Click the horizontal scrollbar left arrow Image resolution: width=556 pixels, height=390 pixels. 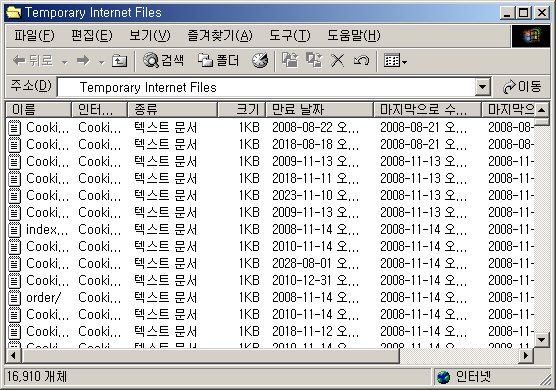(x=14, y=356)
